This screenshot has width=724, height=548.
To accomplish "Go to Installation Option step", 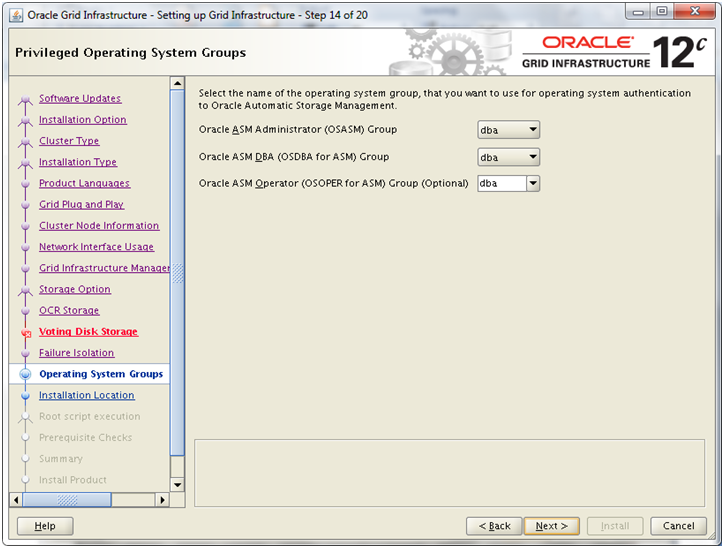I will pos(83,120).
